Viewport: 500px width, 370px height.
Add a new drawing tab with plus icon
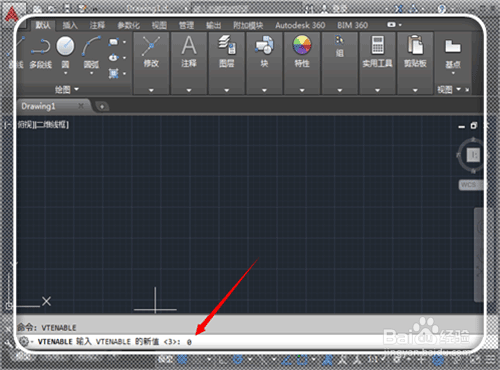coord(102,107)
